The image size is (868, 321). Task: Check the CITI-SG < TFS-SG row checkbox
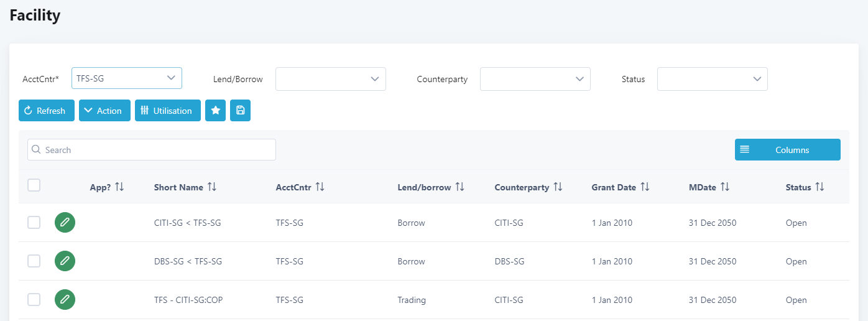pyautogui.click(x=34, y=223)
